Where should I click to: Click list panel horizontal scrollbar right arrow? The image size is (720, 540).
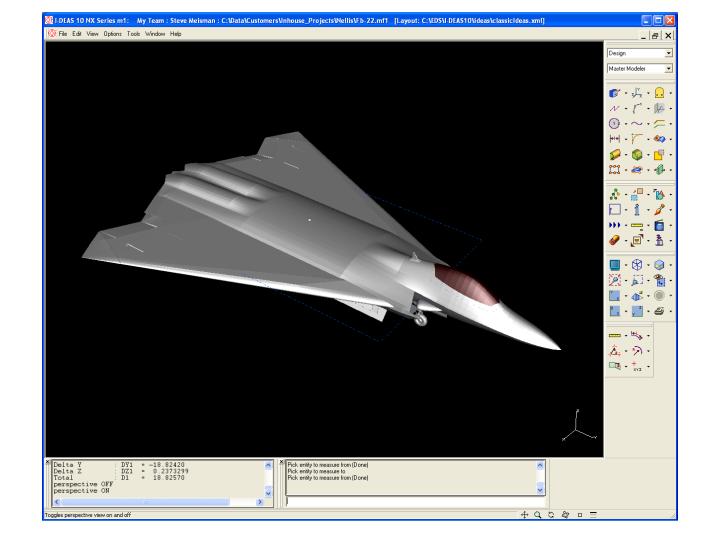click(x=260, y=502)
